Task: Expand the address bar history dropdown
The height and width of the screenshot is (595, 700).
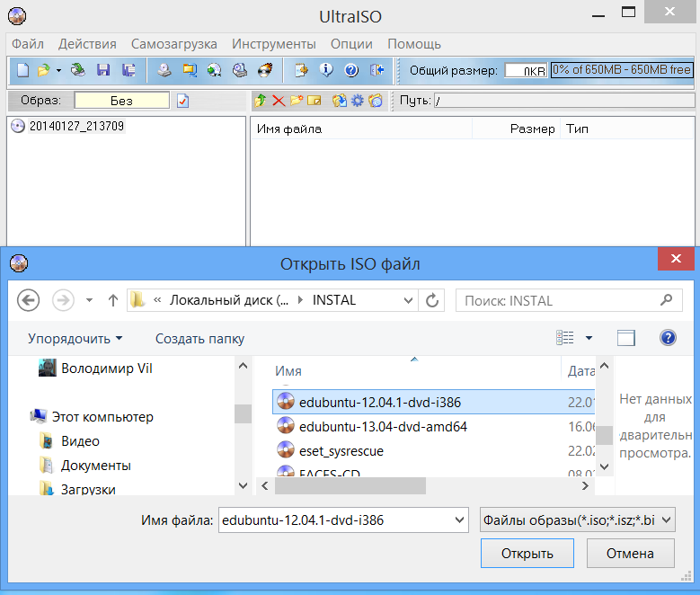Action: [x=408, y=300]
